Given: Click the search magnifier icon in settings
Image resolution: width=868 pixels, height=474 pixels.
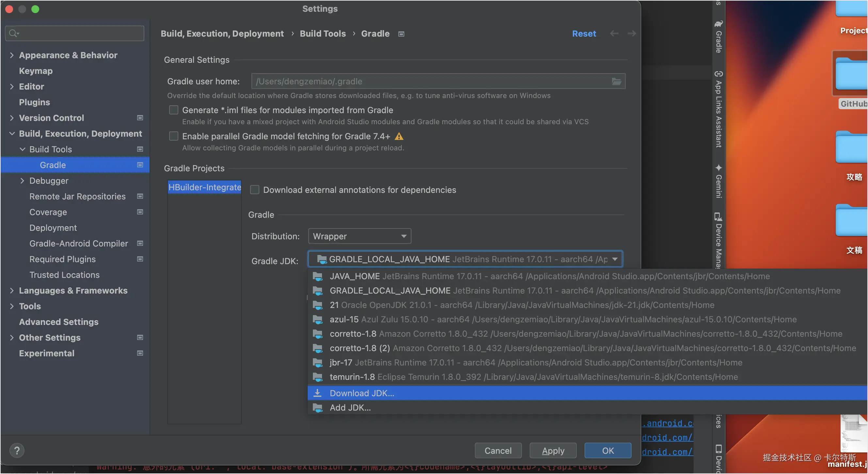Looking at the screenshot, I should 14,33.
